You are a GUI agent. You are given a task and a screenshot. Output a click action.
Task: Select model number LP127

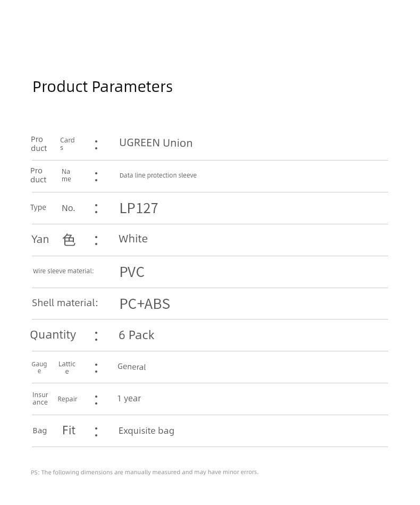[139, 208]
